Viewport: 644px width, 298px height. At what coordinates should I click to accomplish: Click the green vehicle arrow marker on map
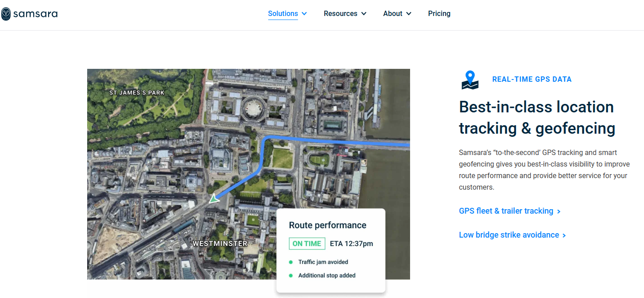click(214, 199)
